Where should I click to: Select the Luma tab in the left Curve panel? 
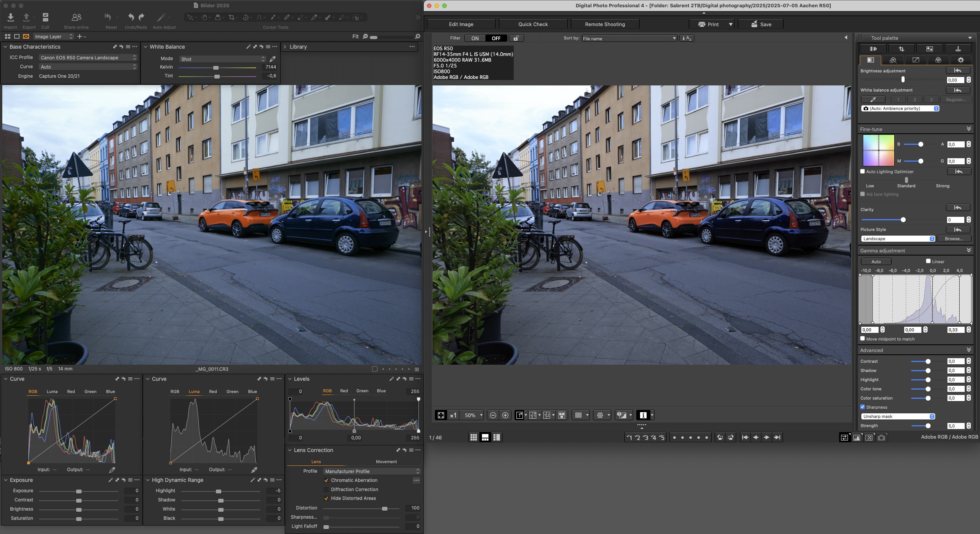pos(52,391)
